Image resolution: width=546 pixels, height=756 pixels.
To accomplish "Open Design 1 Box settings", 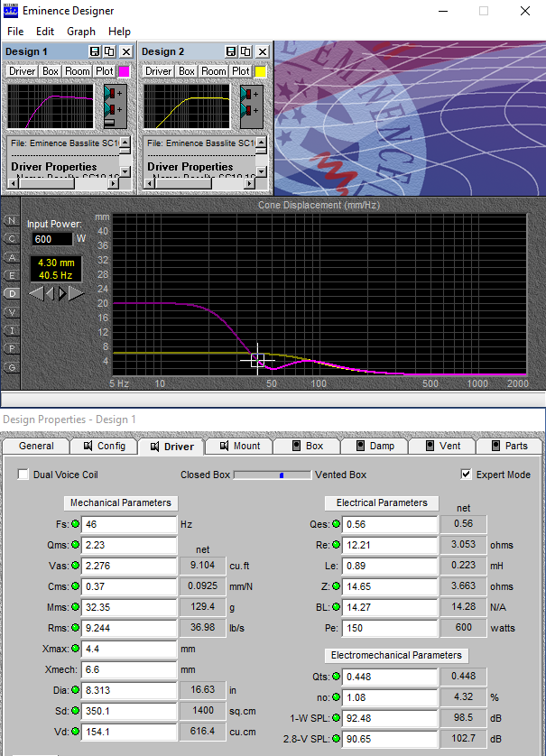I will [x=51, y=71].
